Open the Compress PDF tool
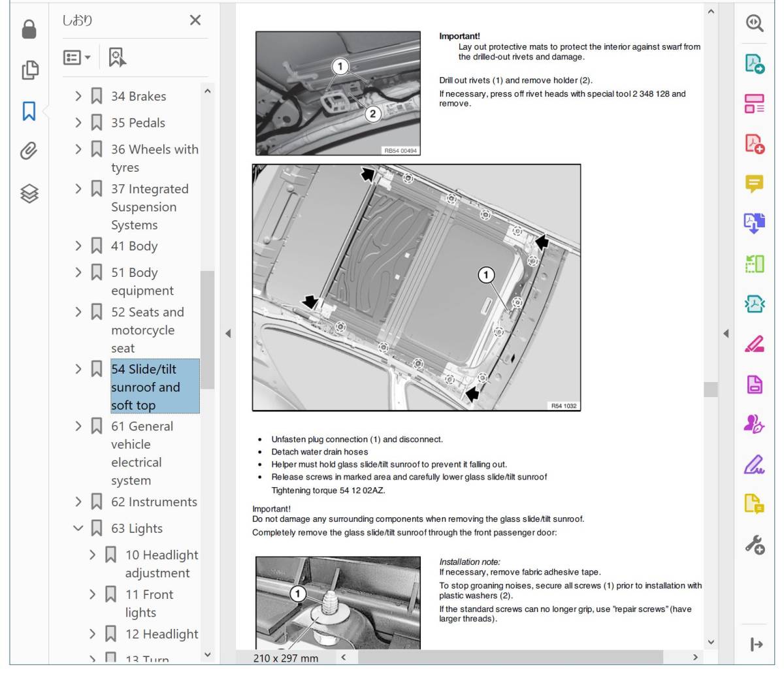This screenshot has width=784, height=674. click(x=755, y=304)
